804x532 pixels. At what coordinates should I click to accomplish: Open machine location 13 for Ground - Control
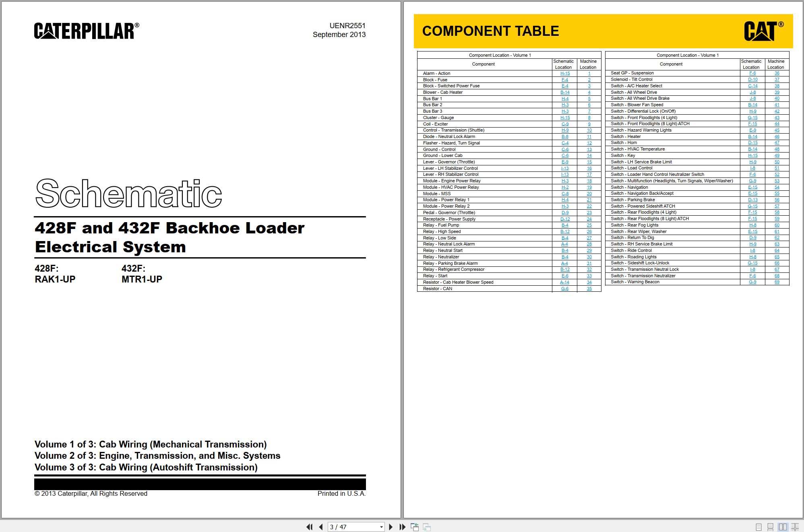coord(589,149)
